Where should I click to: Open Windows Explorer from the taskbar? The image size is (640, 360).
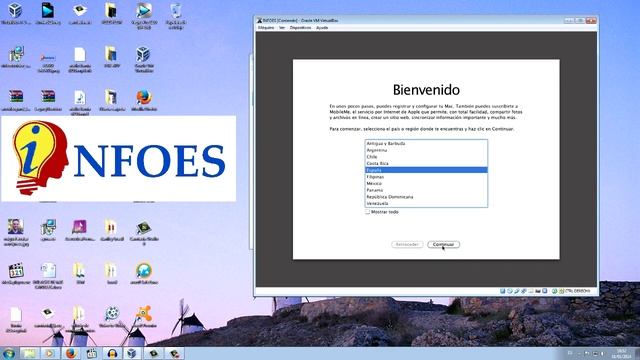(x=29, y=353)
